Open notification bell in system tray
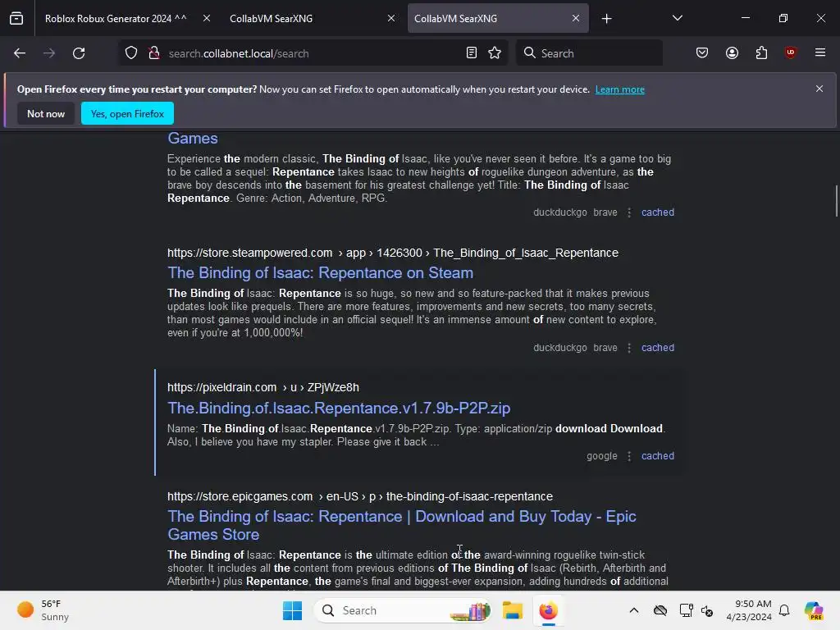Viewport: 840px width, 630px height. click(784, 610)
